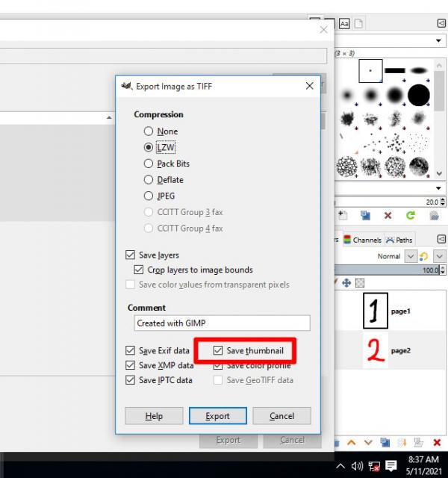Click the network icon in the taskbar
448x478 pixels.
click(374, 466)
